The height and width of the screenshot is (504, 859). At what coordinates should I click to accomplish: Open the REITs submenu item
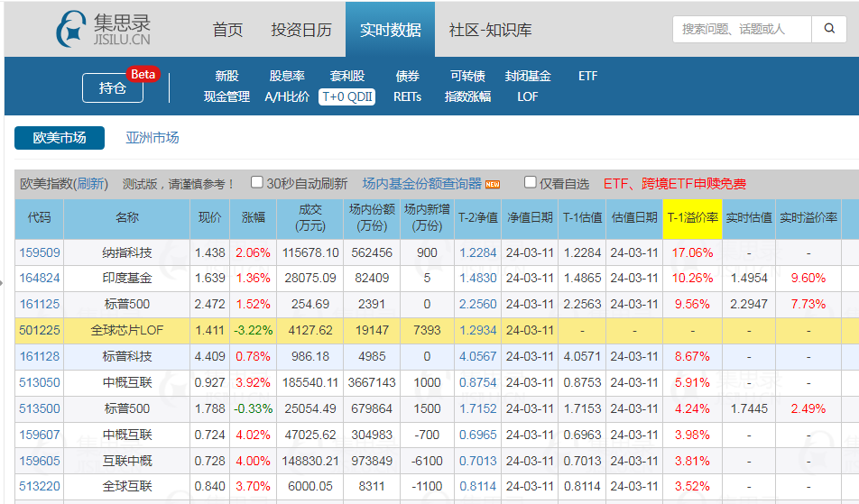tap(407, 96)
